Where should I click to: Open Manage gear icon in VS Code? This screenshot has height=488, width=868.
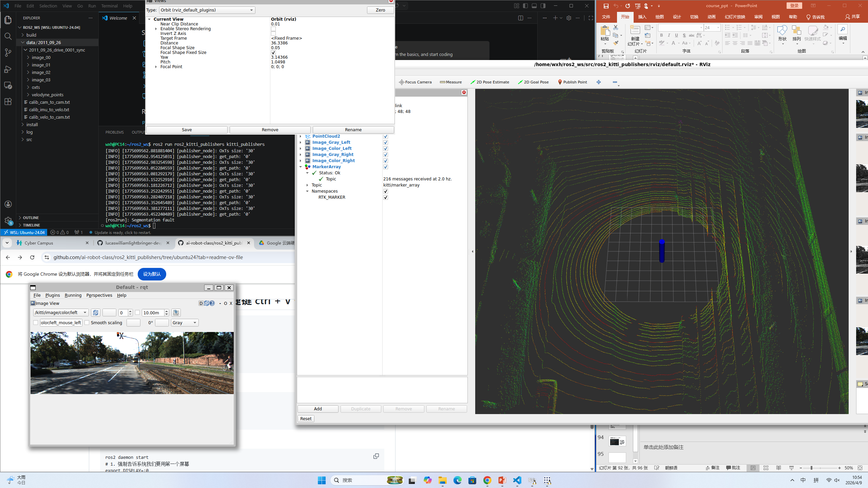point(8,220)
